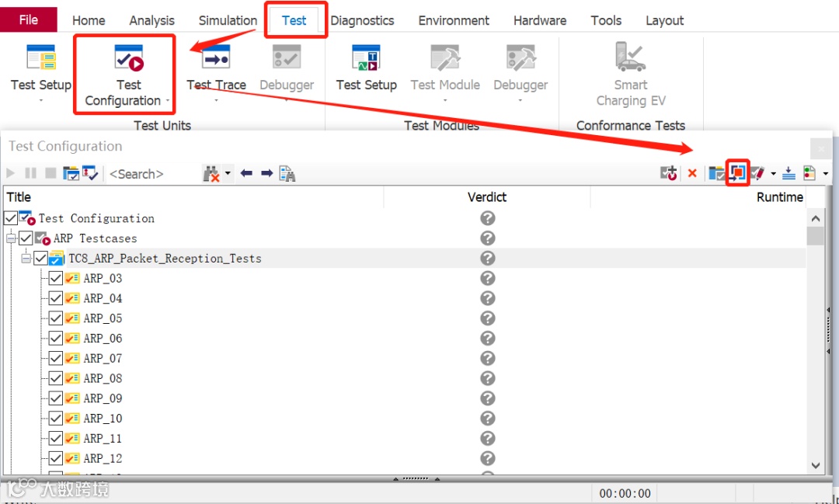Click the scrollbar up arrow in test list
The width and height of the screenshot is (839, 504).
coord(816,218)
